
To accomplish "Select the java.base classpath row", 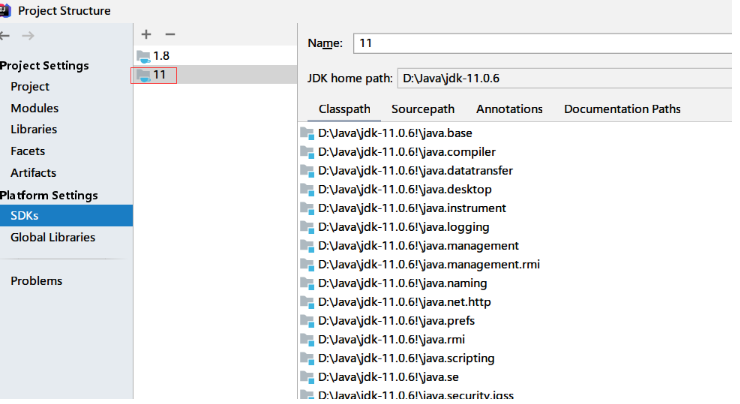I will 516,134.
